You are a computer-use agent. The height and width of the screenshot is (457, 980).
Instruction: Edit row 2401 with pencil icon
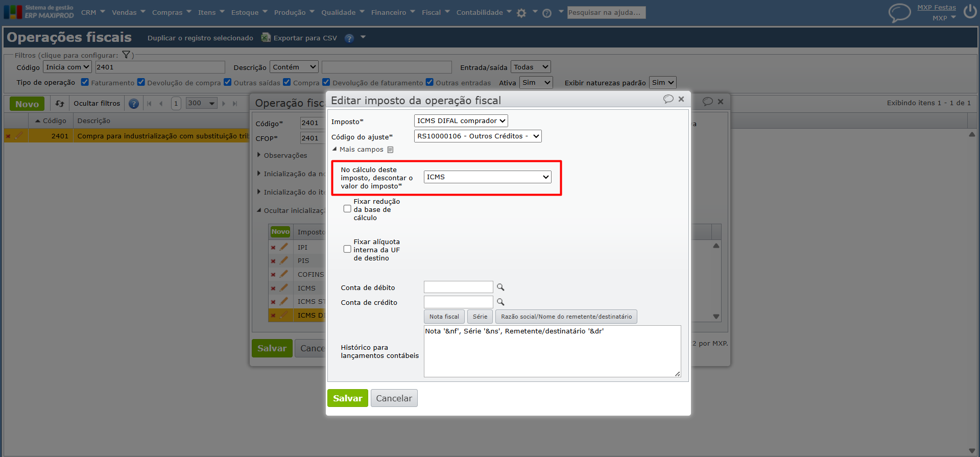[x=19, y=135]
